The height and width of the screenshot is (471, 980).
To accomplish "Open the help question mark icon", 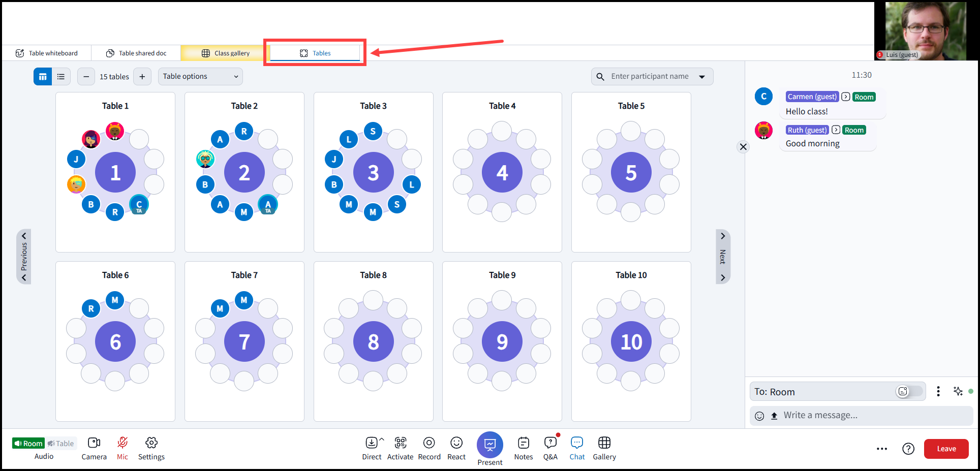I will pyautogui.click(x=908, y=449).
